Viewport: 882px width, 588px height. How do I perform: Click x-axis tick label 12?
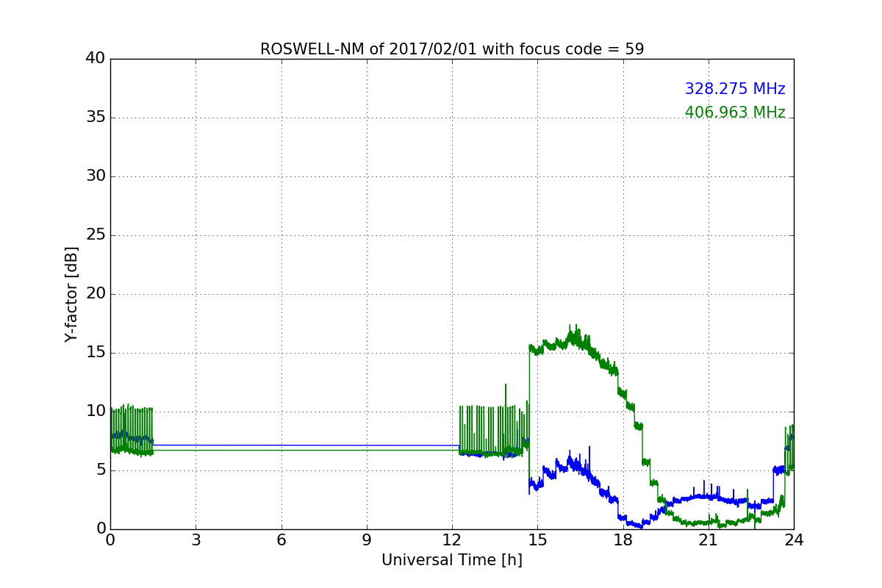[x=452, y=540]
